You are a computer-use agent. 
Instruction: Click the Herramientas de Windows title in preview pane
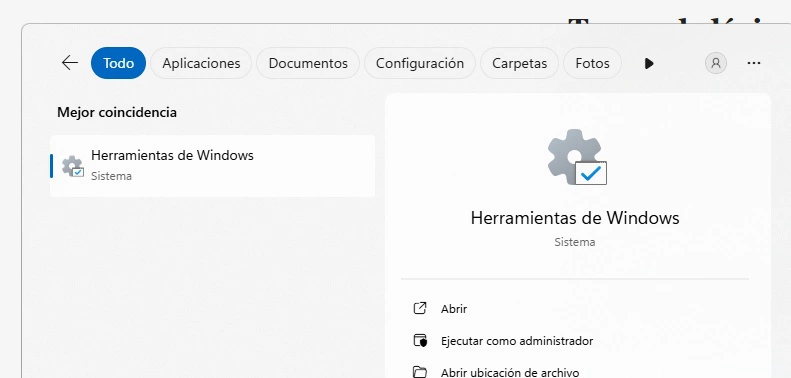click(x=575, y=218)
